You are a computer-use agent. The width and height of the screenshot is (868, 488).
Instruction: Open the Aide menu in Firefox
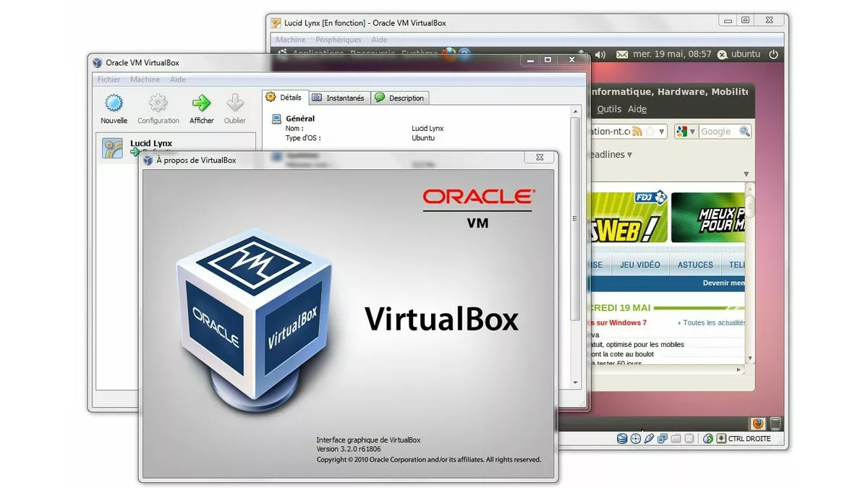(x=637, y=109)
